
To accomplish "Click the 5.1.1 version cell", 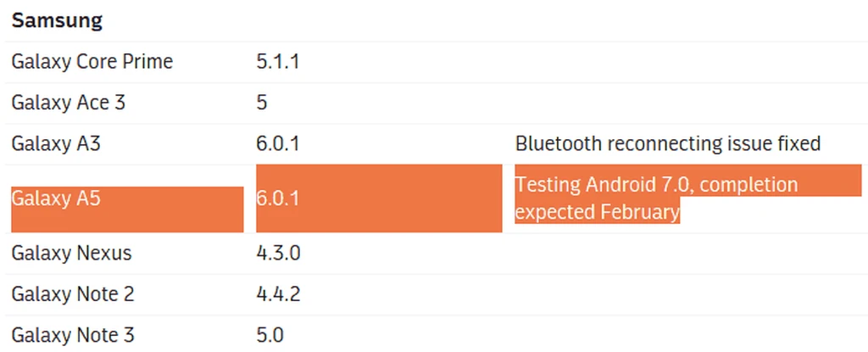I will click(x=278, y=62).
